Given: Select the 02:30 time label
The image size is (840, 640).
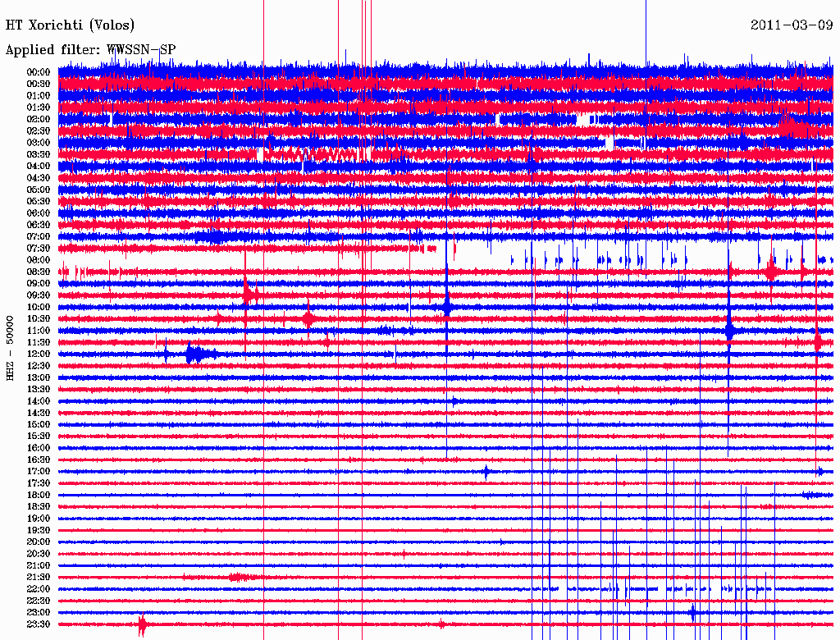Looking at the screenshot, I should [x=39, y=131].
